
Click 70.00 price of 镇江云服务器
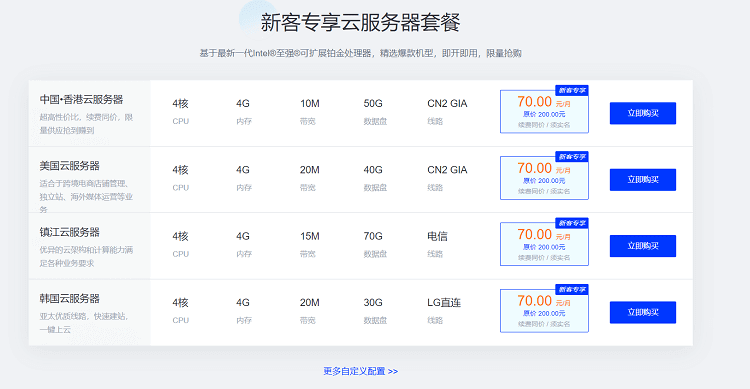534,234
